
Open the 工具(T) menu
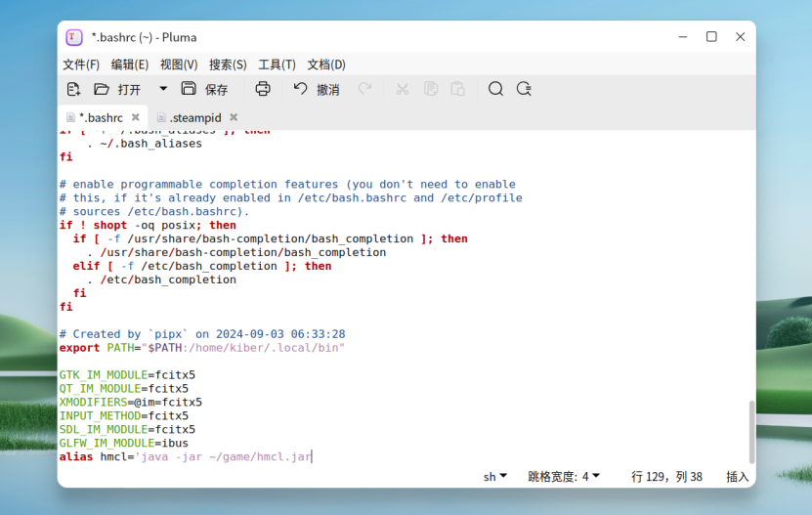tap(278, 64)
